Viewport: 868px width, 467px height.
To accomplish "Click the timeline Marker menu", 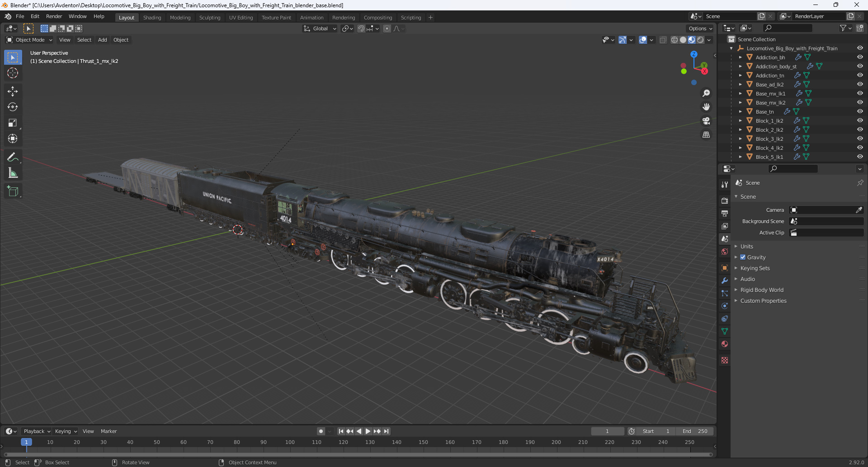I will point(108,431).
